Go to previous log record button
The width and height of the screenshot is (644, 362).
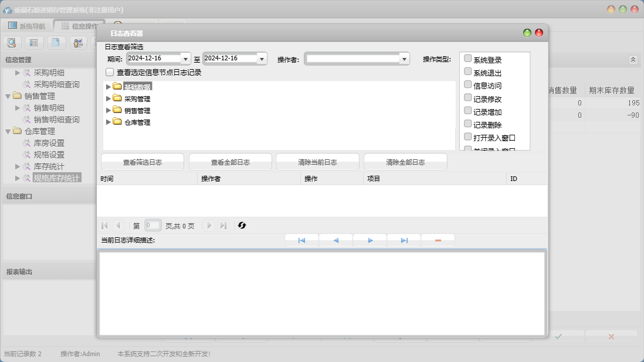tap(335, 240)
